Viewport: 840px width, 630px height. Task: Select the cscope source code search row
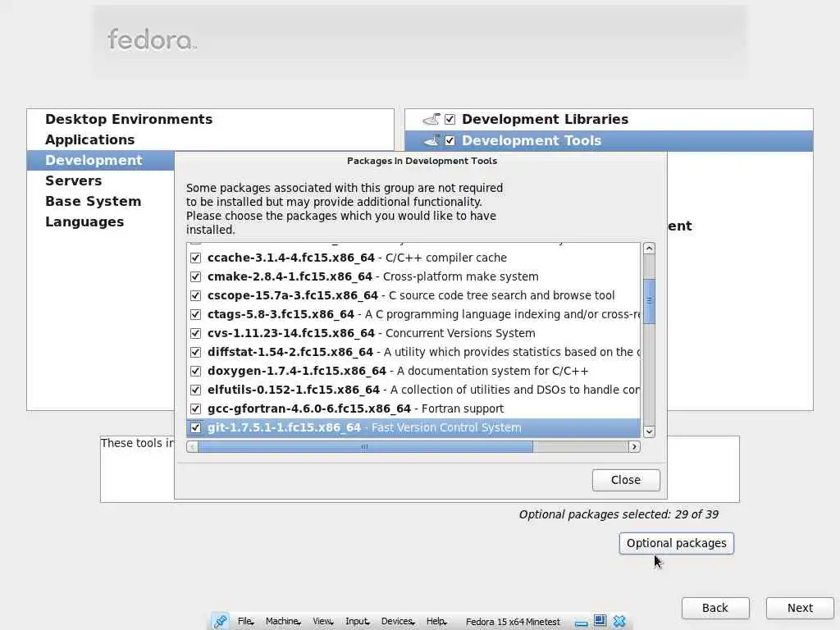point(413,295)
